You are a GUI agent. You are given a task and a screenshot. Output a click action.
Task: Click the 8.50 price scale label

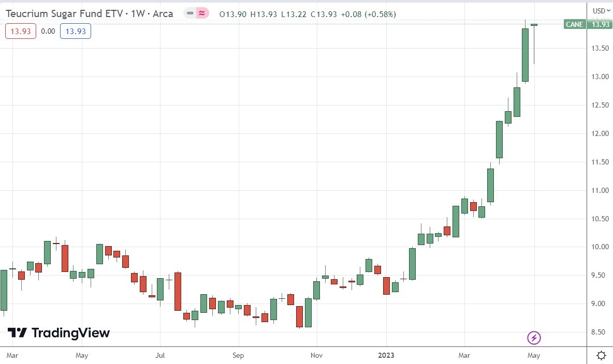(x=600, y=332)
